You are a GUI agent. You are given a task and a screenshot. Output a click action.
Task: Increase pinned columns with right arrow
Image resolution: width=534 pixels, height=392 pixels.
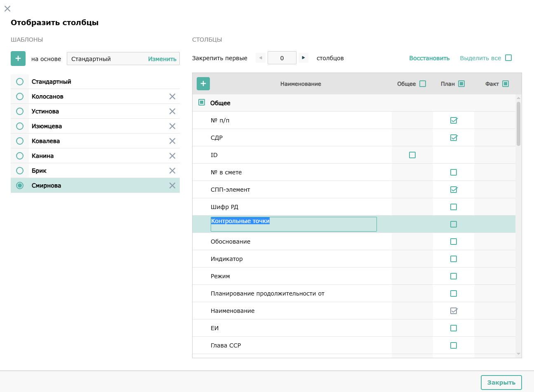[303, 58]
